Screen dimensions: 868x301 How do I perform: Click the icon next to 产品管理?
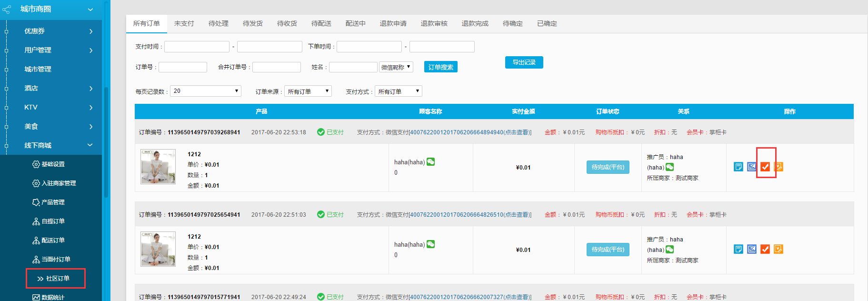pos(36,202)
